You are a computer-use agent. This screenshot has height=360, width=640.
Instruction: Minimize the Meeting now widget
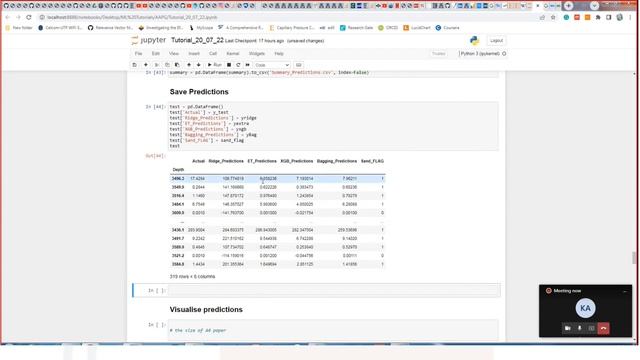(x=624, y=291)
